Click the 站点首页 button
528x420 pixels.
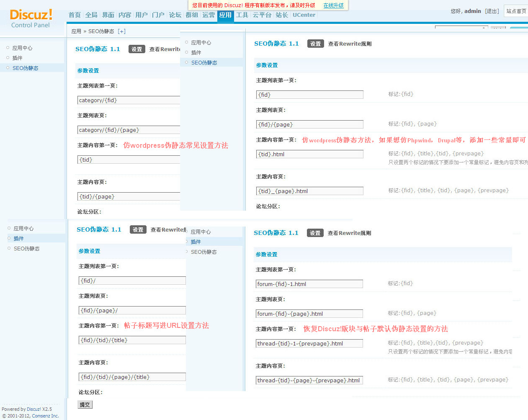pyautogui.click(x=516, y=11)
